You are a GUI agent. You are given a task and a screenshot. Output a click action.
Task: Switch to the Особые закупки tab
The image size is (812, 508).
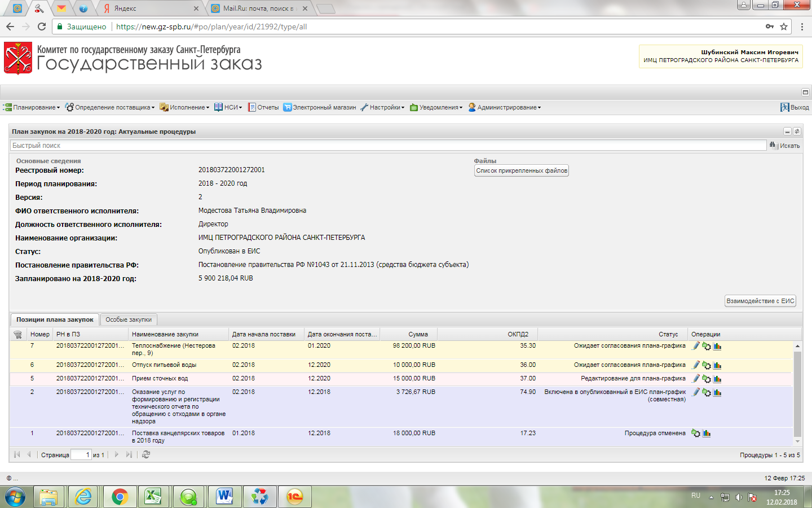[x=129, y=319]
